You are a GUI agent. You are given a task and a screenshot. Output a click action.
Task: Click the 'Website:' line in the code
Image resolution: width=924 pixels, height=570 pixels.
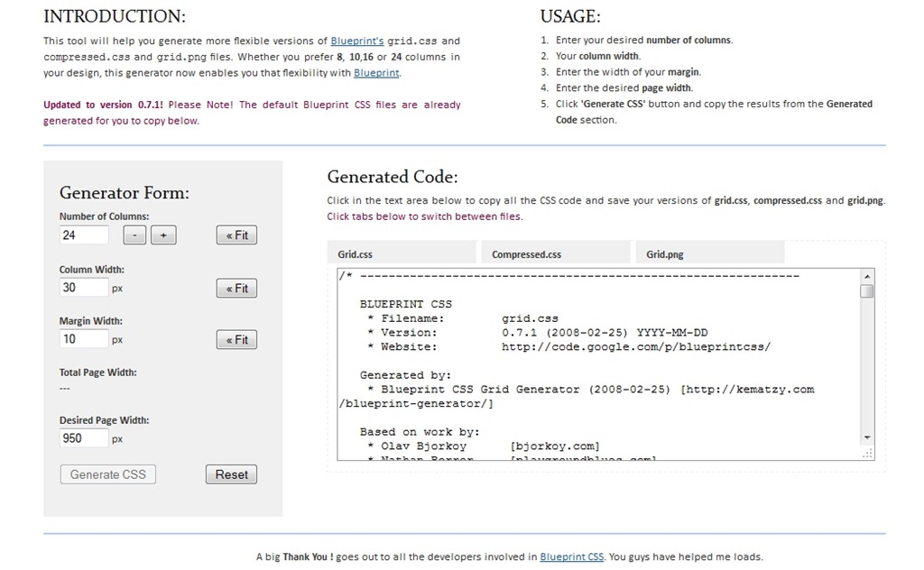[x=568, y=346]
